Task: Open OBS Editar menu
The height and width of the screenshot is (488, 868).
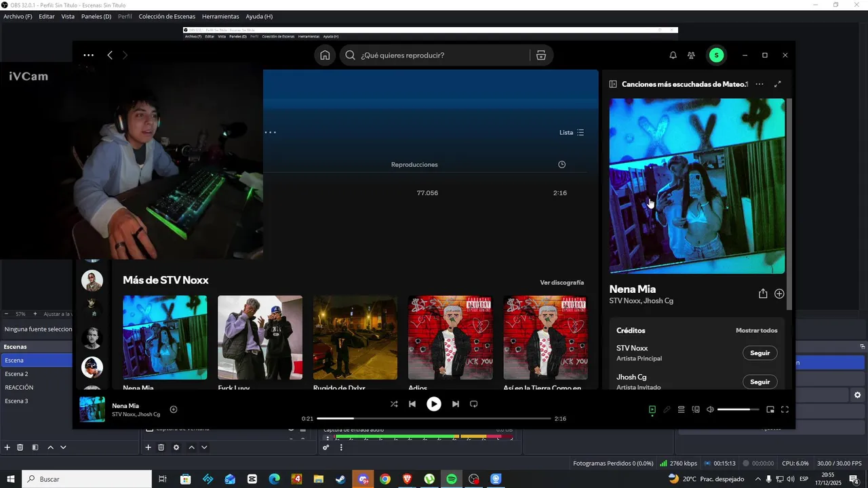Action: [x=47, y=16]
